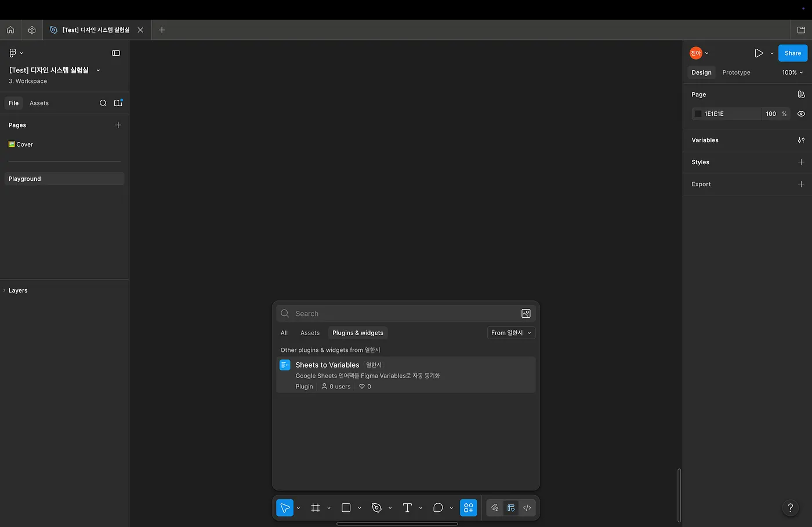Select the Prototype tab

point(736,72)
